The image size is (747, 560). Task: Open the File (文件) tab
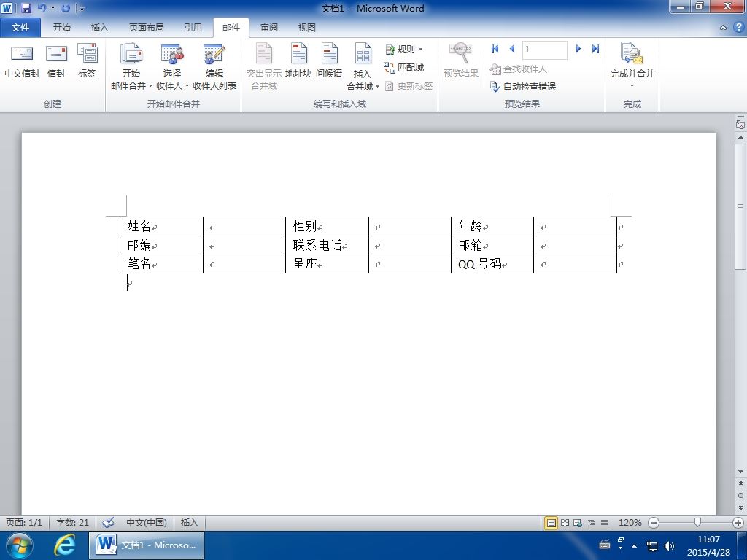click(20, 28)
